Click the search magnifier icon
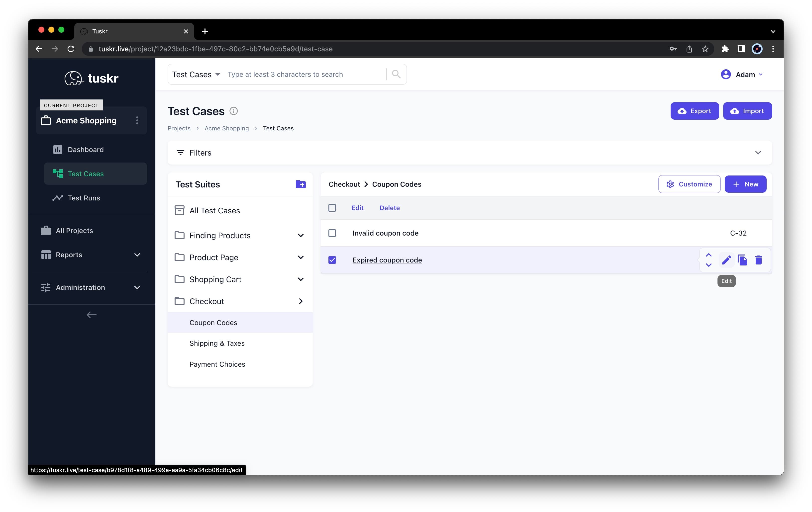812x512 pixels. pyautogui.click(x=396, y=74)
